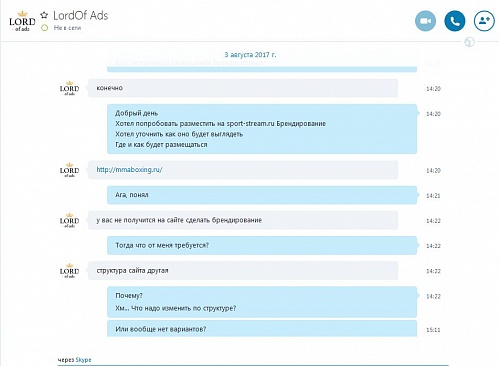Click the '3 августа 2017 г.' date header
Screen dimensions: 499x366
250,55
